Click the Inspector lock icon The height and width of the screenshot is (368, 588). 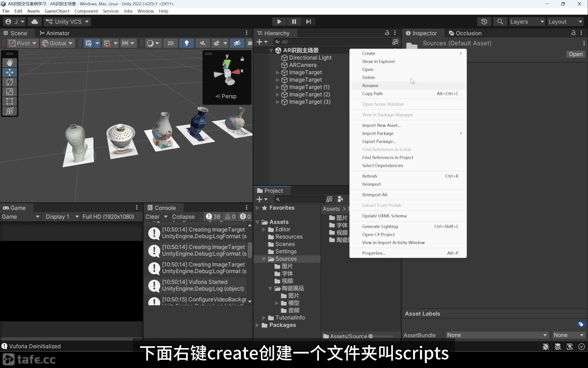coord(574,33)
